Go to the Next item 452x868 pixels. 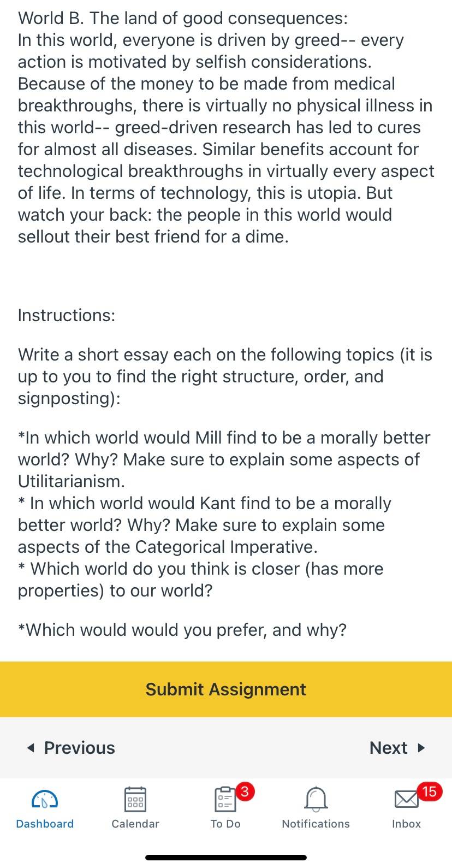point(397,748)
